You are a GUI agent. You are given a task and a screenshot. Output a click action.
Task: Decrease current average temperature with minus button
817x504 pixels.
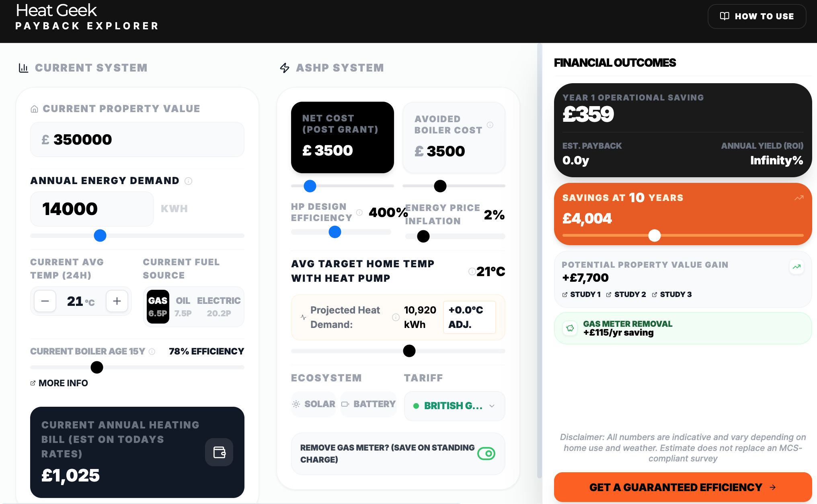[45, 301]
